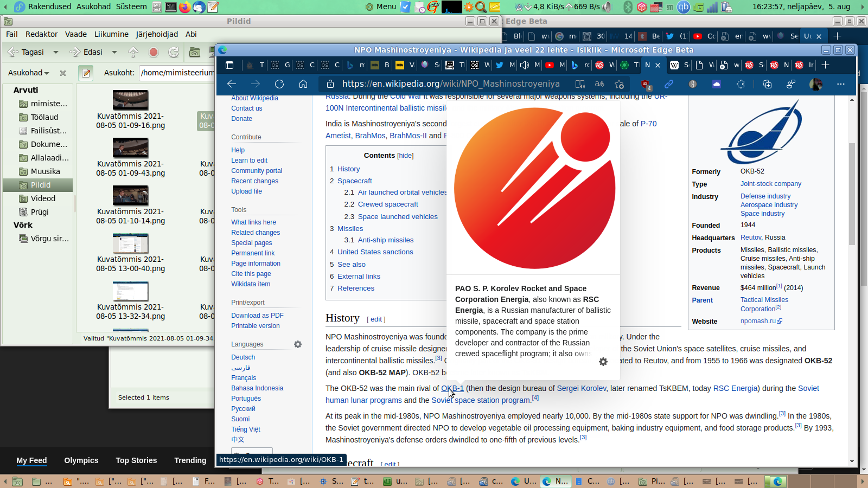Edit the History section
This screenshot has height=488, width=868.
[376, 319]
